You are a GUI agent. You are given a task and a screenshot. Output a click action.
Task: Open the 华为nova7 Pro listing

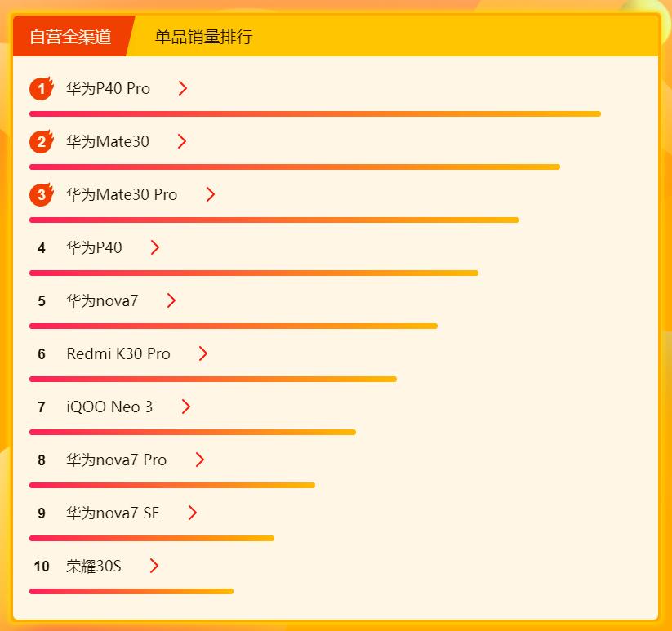click(x=117, y=460)
